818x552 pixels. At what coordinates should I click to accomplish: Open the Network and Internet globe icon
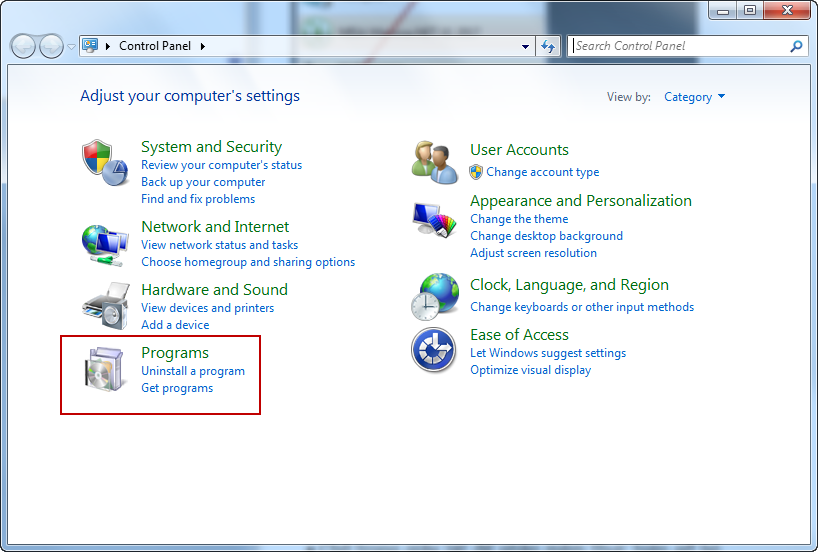(105, 245)
